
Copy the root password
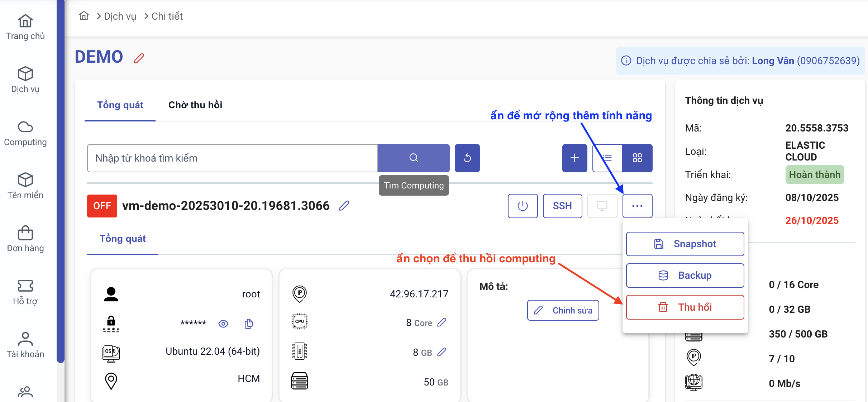pyautogui.click(x=249, y=324)
